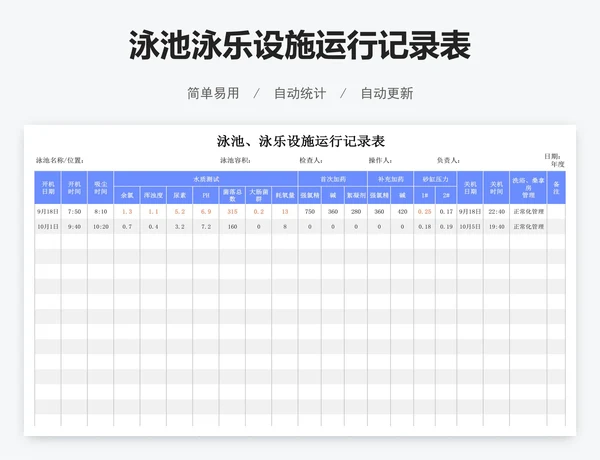Image resolution: width=600 pixels, height=460 pixels.
Task: Click the orange 0.25 pressure cell
Action: [425, 211]
